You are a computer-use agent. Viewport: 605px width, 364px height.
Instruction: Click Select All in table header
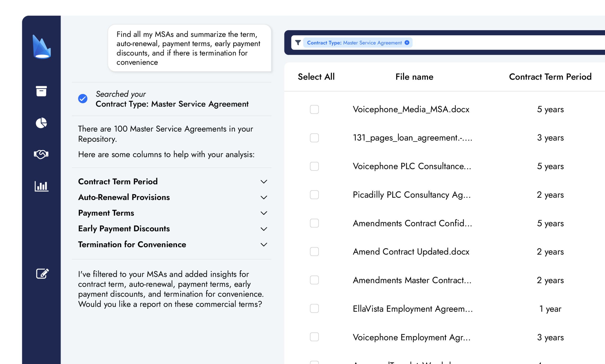[x=316, y=77]
